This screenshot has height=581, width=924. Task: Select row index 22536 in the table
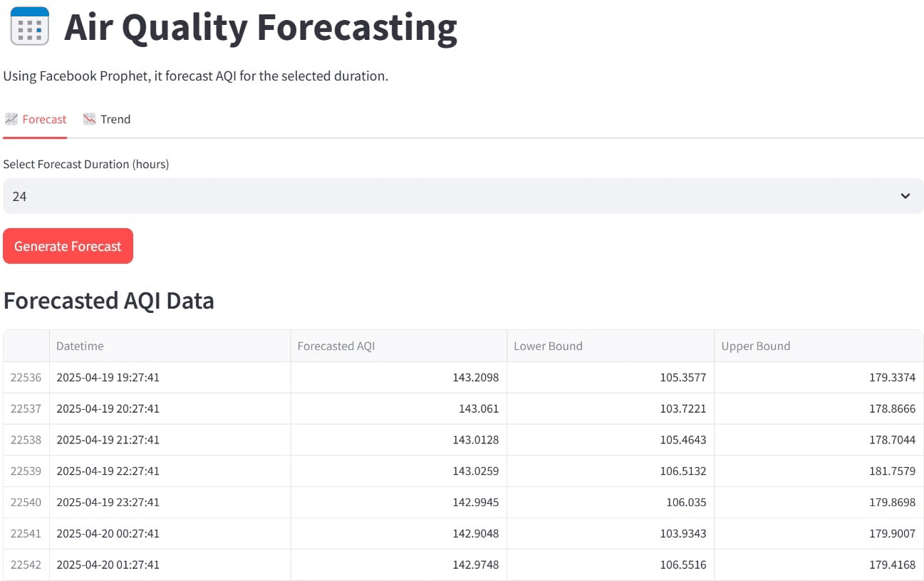click(26, 377)
